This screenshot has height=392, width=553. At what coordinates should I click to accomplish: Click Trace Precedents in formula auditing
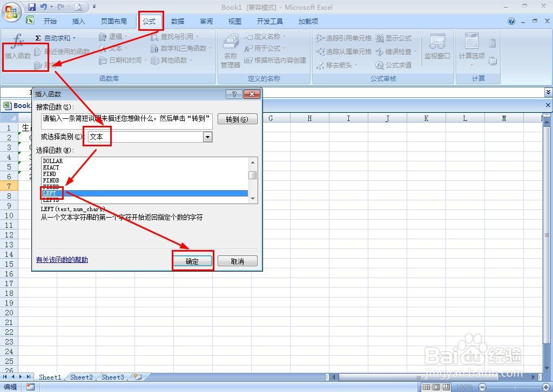343,38
